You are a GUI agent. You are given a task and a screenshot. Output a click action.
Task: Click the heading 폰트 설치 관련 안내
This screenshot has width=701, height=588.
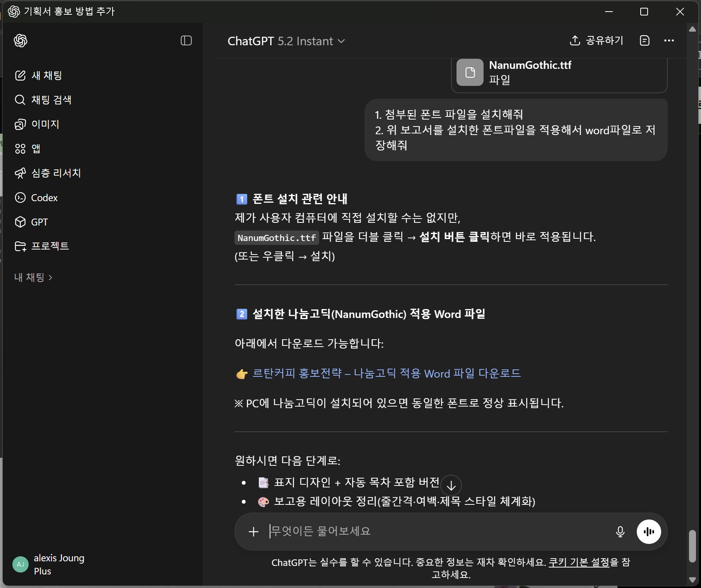coord(300,199)
